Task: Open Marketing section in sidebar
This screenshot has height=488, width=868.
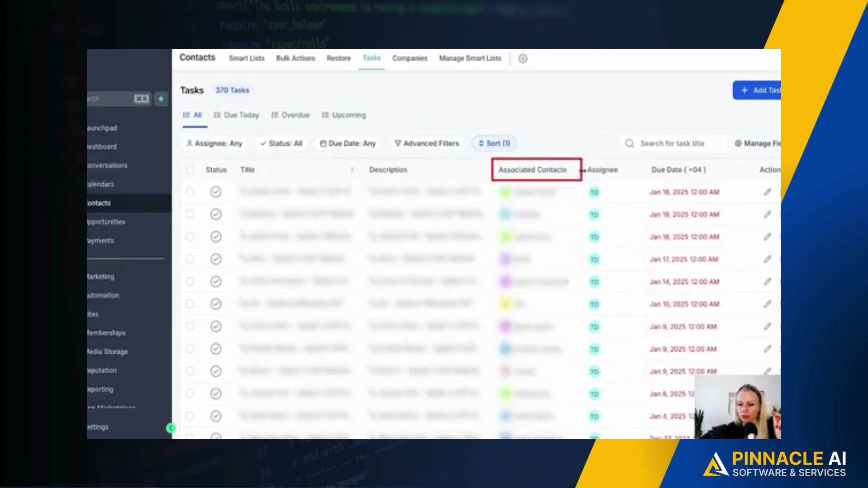Action: coord(101,277)
